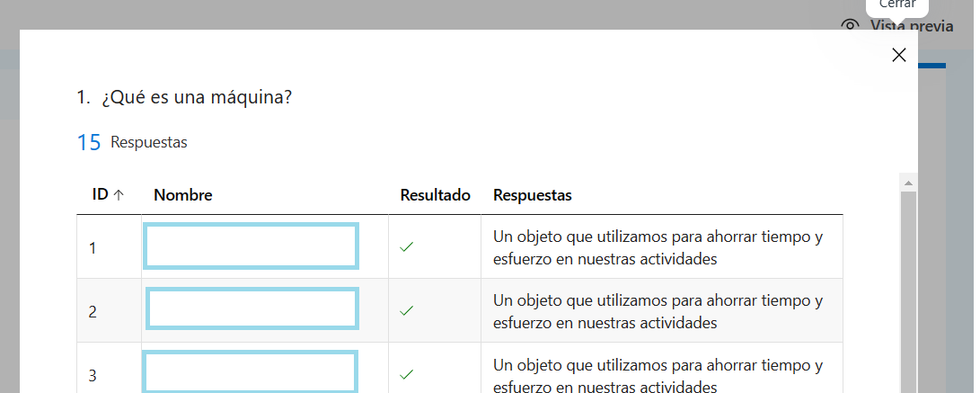
Task: Sort by ID column ascending arrow
Action: (x=119, y=195)
